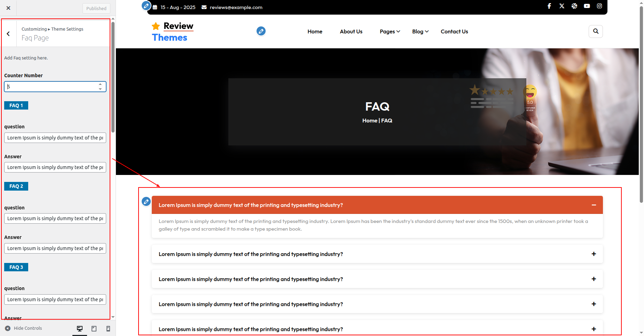This screenshot has width=644, height=336.
Task: Open the Pages dropdown menu
Action: click(390, 32)
